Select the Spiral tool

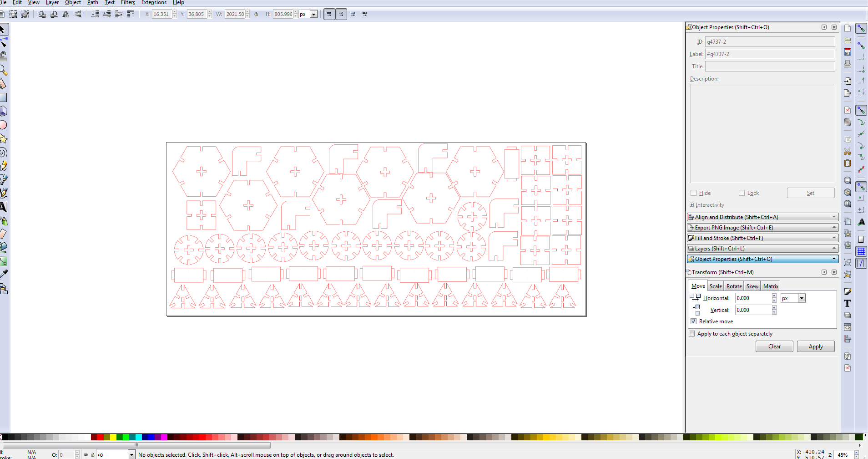[x=3, y=152]
